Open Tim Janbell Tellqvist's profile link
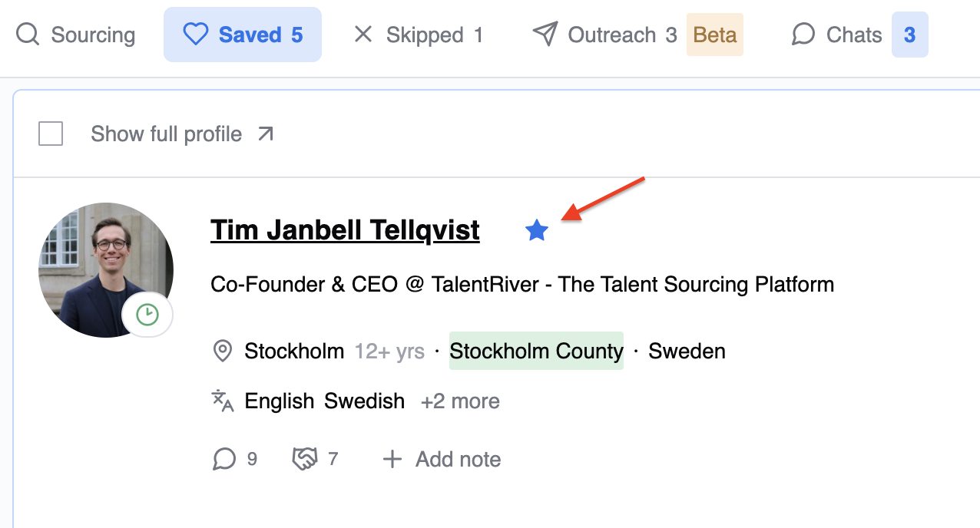This screenshot has width=980, height=528. pos(345,230)
